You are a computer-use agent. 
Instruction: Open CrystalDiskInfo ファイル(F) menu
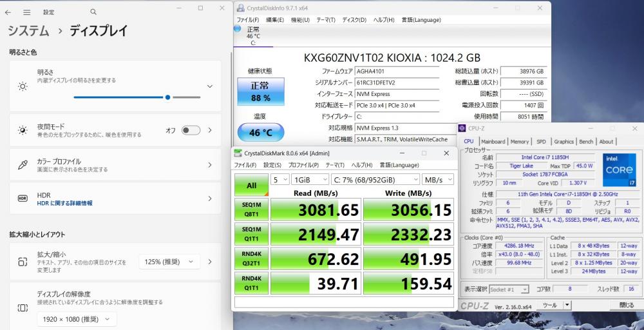248,20
